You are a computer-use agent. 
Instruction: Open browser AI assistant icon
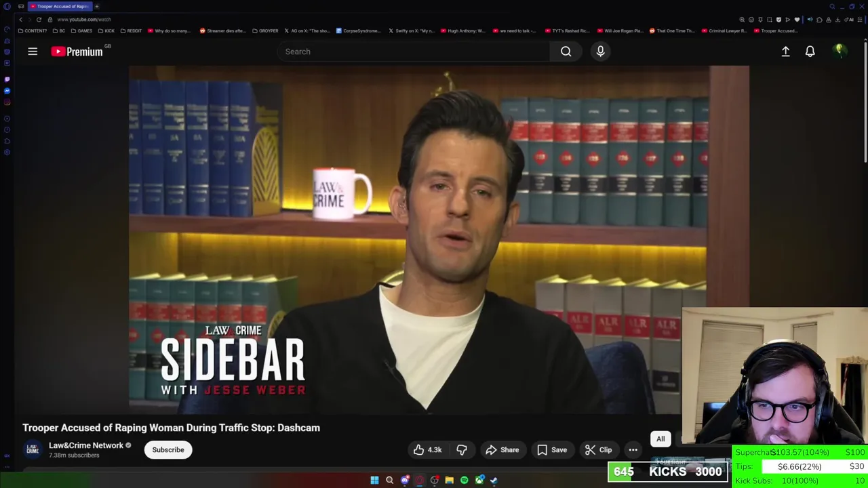pyautogui.click(x=850, y=20)
